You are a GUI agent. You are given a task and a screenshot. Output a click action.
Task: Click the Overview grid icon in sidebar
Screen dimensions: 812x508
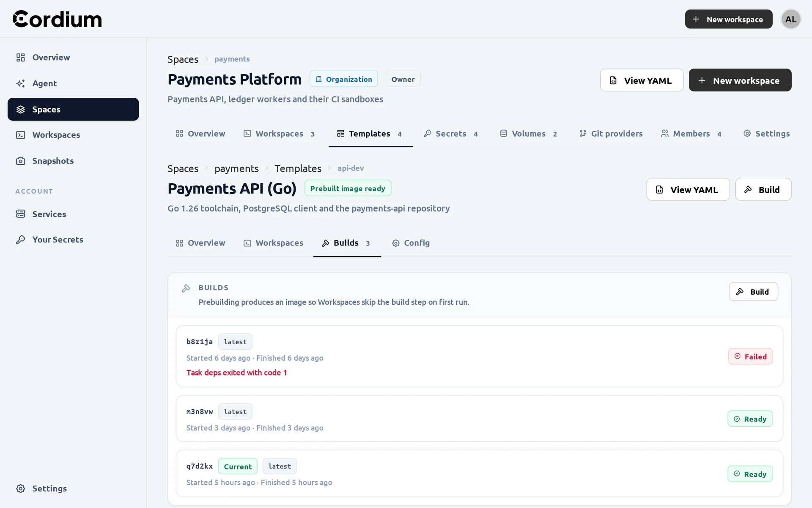tap(21, 58)
